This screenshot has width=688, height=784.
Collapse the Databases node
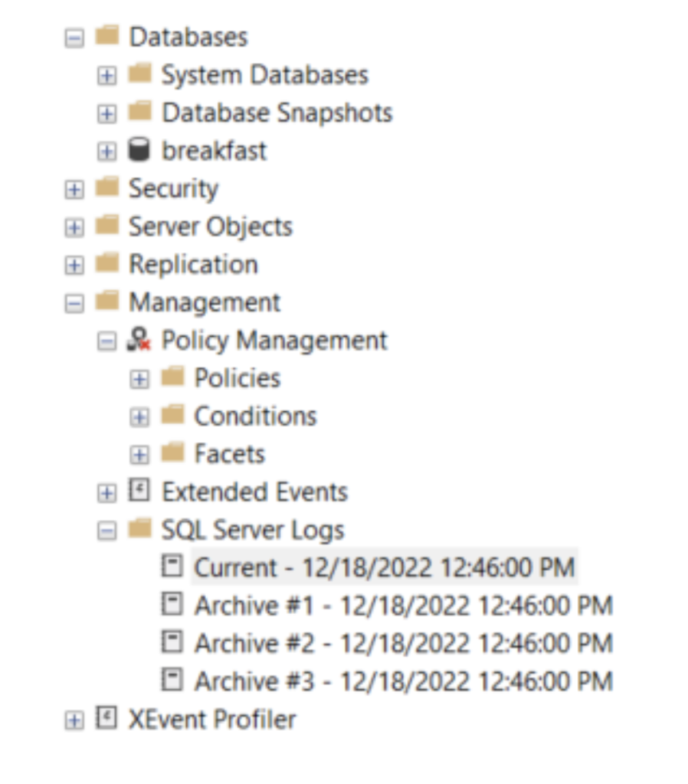[x=74, y=38]
